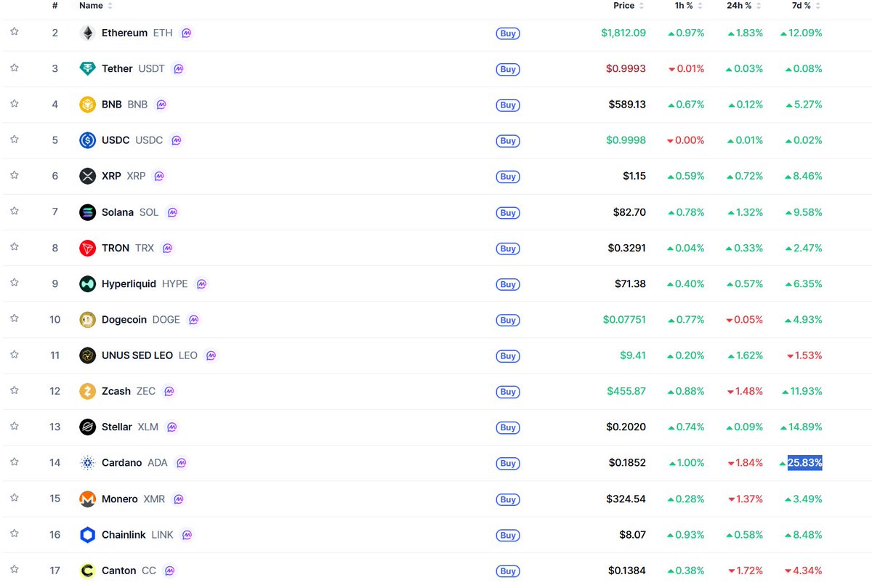Click Stellar 7d change 14.89%

[x=802, y=427]
